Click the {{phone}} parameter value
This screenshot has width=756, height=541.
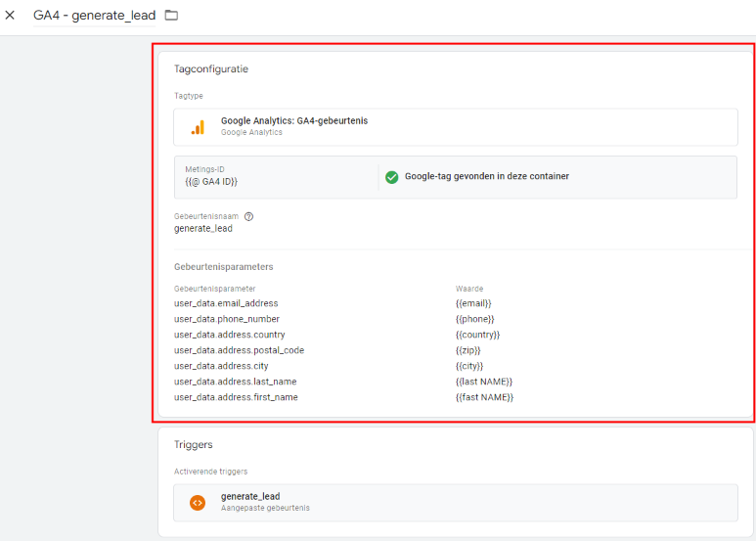475,319
